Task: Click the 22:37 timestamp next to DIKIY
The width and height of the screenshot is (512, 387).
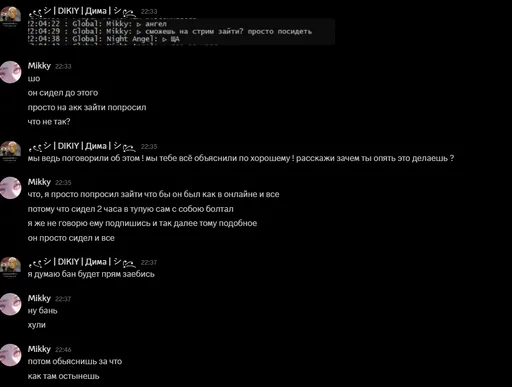Action: click(149, 263)
